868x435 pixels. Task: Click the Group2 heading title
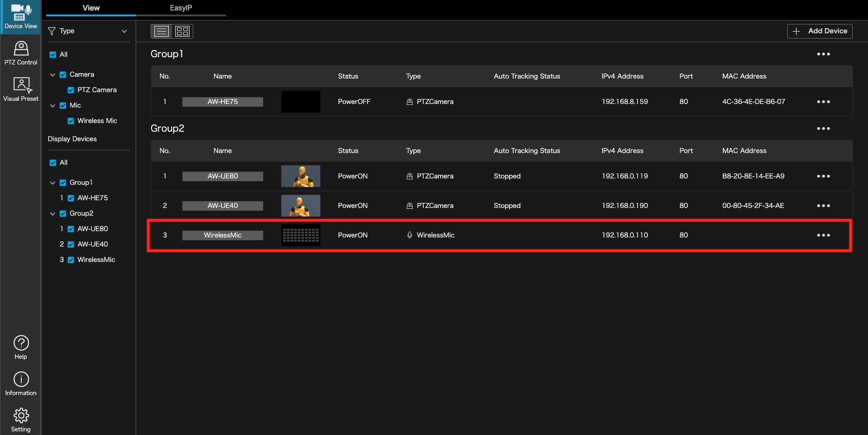click(167, 129)
